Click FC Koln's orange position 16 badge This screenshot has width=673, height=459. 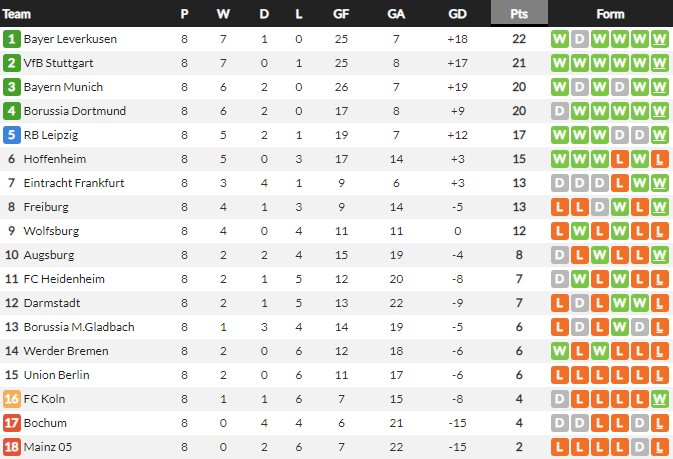pos(12,399)
